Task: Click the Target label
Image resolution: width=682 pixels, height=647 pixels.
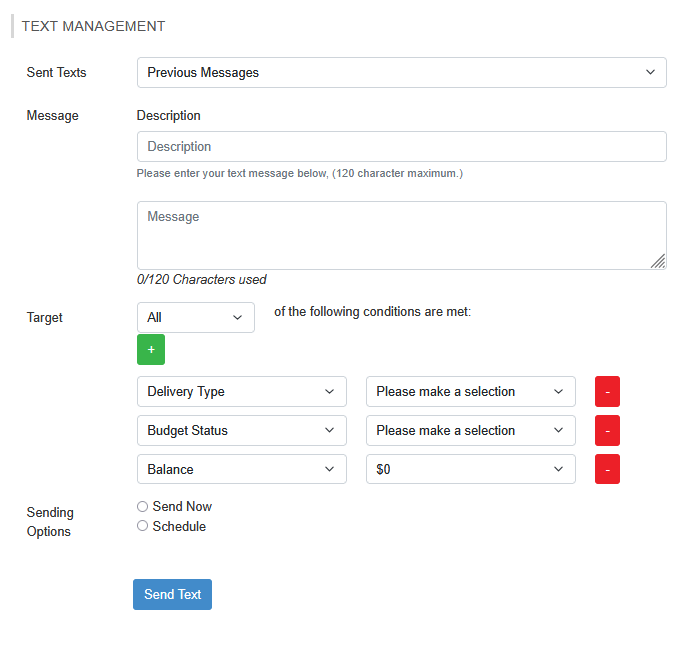Action: pyautogui.click(x=44, y=317)
